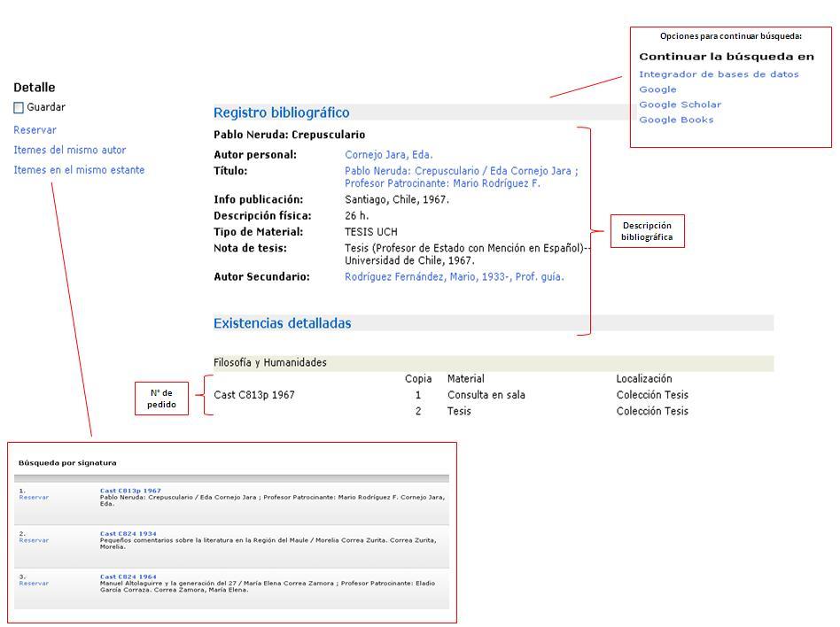The width and height of the screenshot is (840, 627).
Task: Click secondary author Rodríguez Fernández, Mario link
Action: pyautogui.click(x=453, y=277)
